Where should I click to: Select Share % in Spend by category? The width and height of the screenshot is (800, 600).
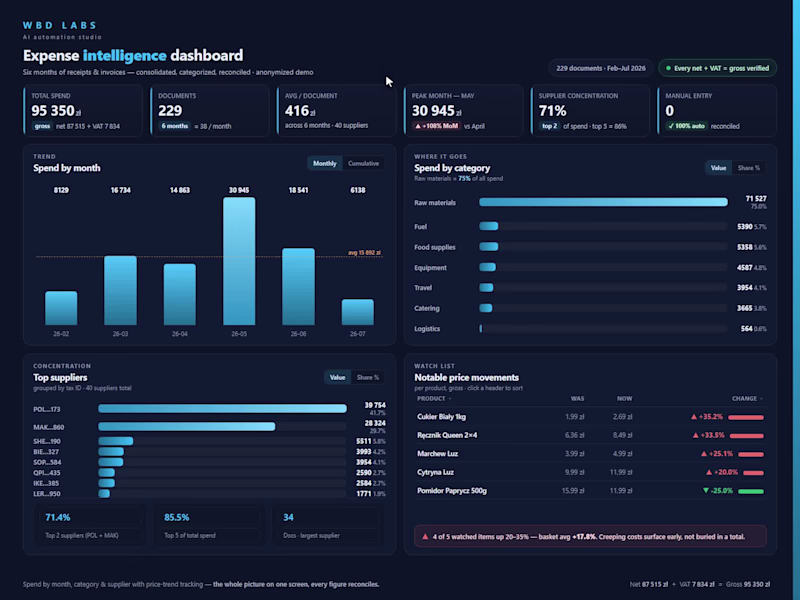748,168
